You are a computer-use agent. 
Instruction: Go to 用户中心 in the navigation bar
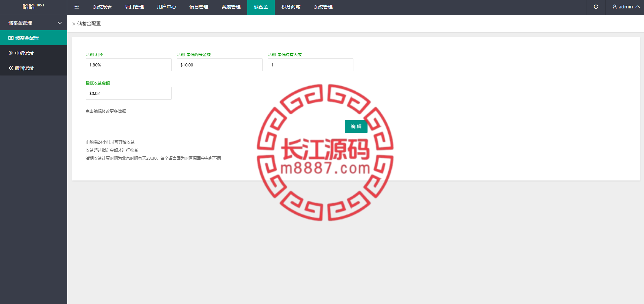tap(167, 7)
